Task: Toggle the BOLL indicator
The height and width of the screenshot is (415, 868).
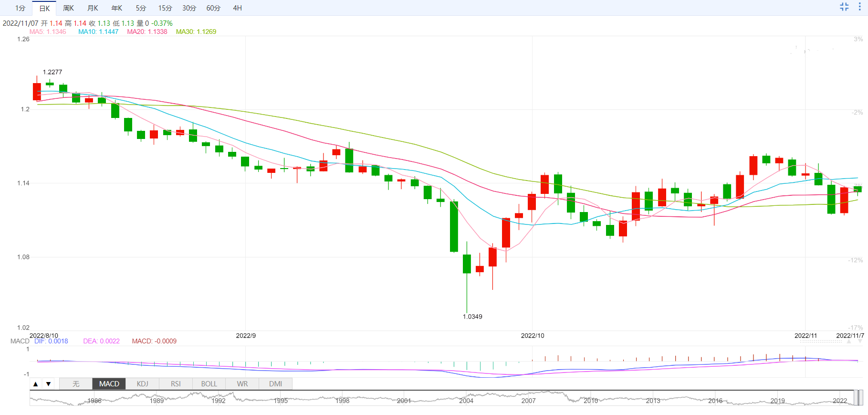Action: [x=209, y=384]
